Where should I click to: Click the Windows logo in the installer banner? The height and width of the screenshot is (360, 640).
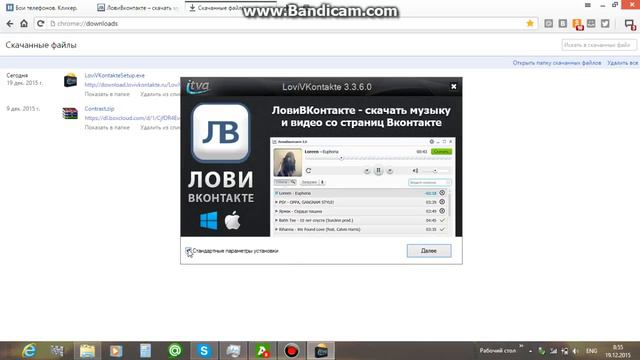point(209,221)
